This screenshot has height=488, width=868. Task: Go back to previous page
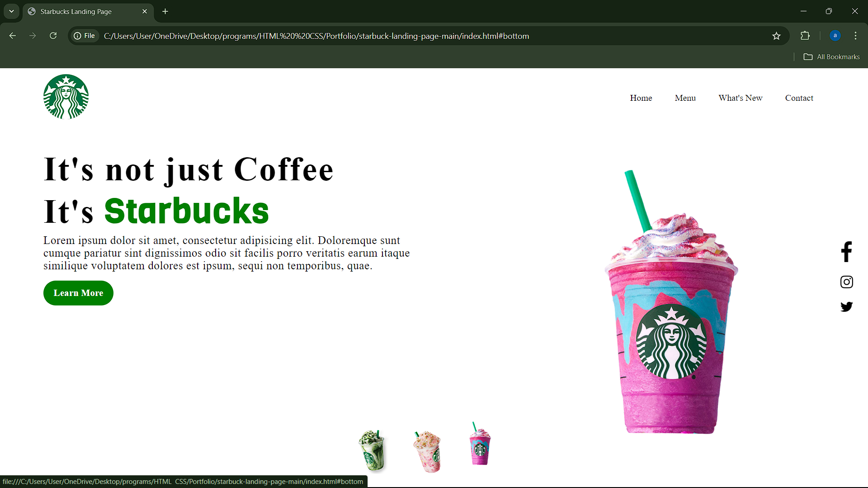[13, 36]
